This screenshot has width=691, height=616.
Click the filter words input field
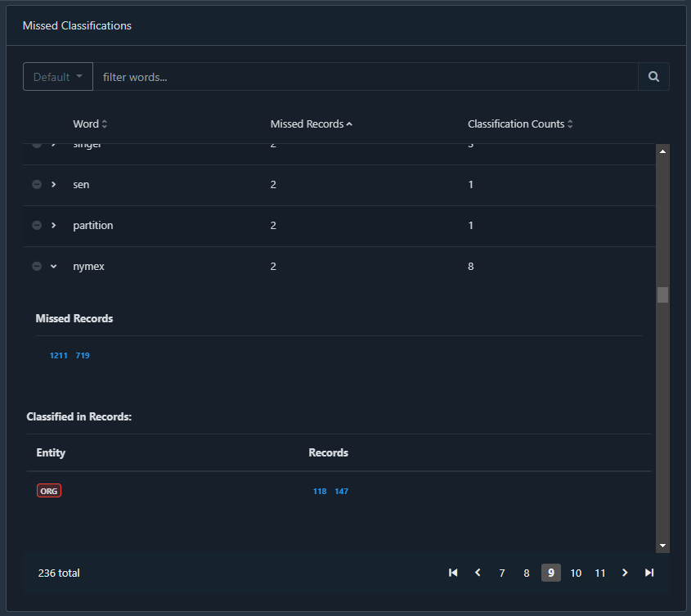(365, 77)
